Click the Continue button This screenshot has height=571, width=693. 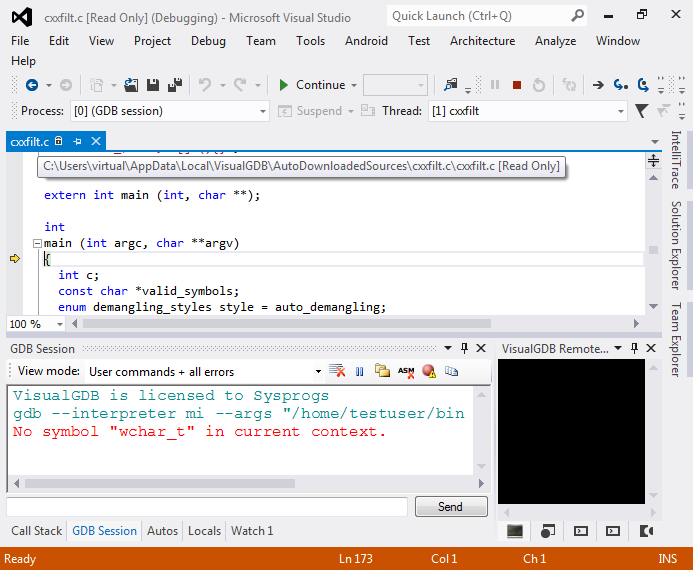[x=317, y=85]
